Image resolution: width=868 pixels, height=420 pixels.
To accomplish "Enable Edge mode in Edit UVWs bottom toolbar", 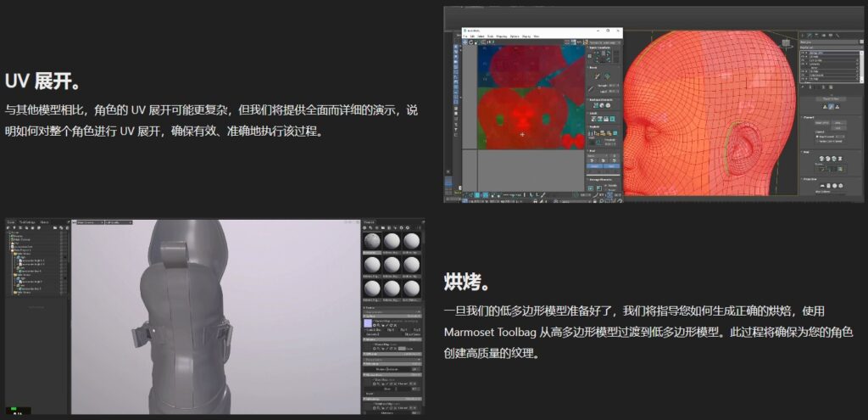I will tap(471, 195).
